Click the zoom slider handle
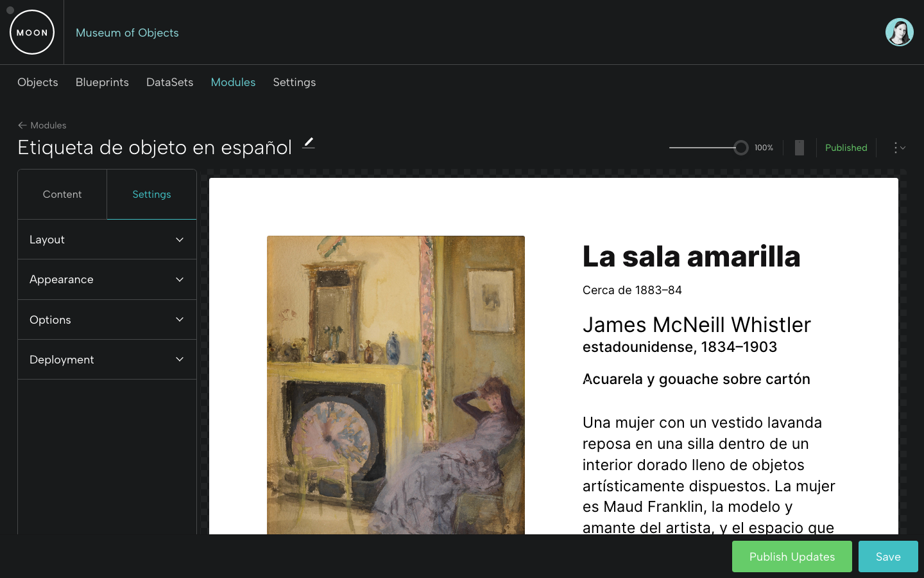The image size is (924, 578). pyautogui.click(x=741, y=148)
